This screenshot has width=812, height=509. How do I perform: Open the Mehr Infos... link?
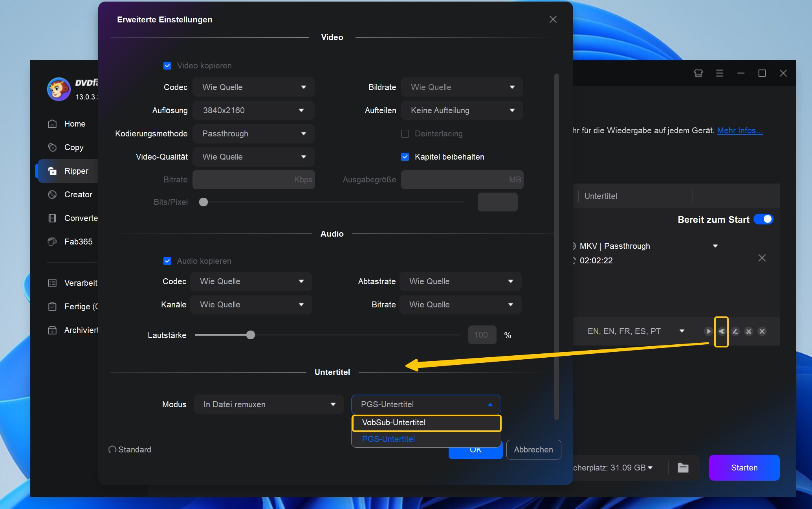[740, 130]
